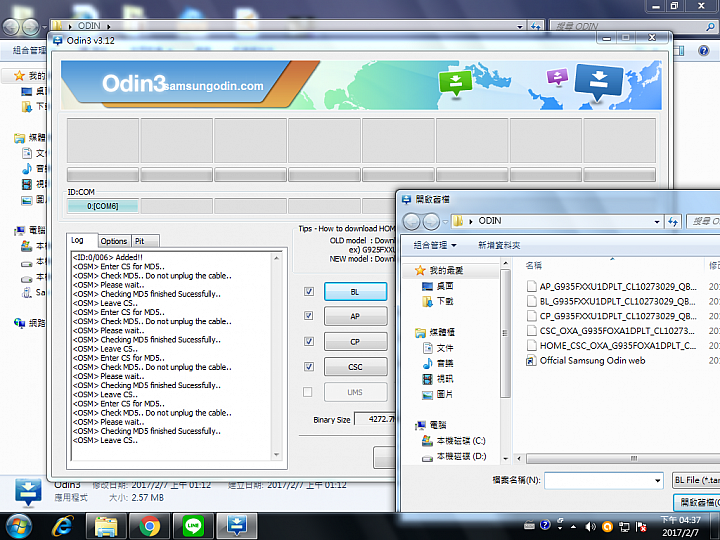Image resolution: width=720 pixels, height=540 pixels.
Task: Click the file dialog back arrow
Action: tap(412, 222)
